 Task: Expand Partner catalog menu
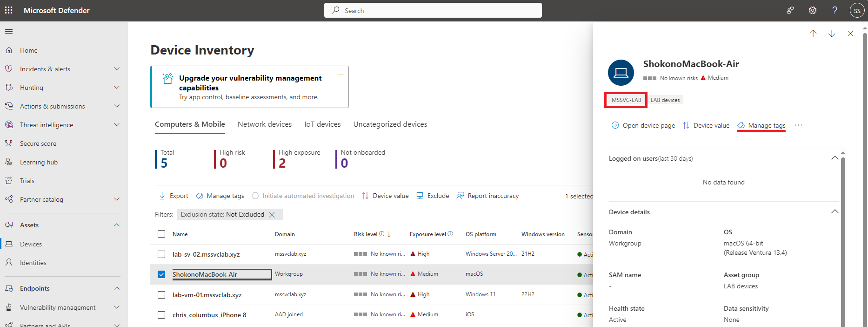point(117,199)
